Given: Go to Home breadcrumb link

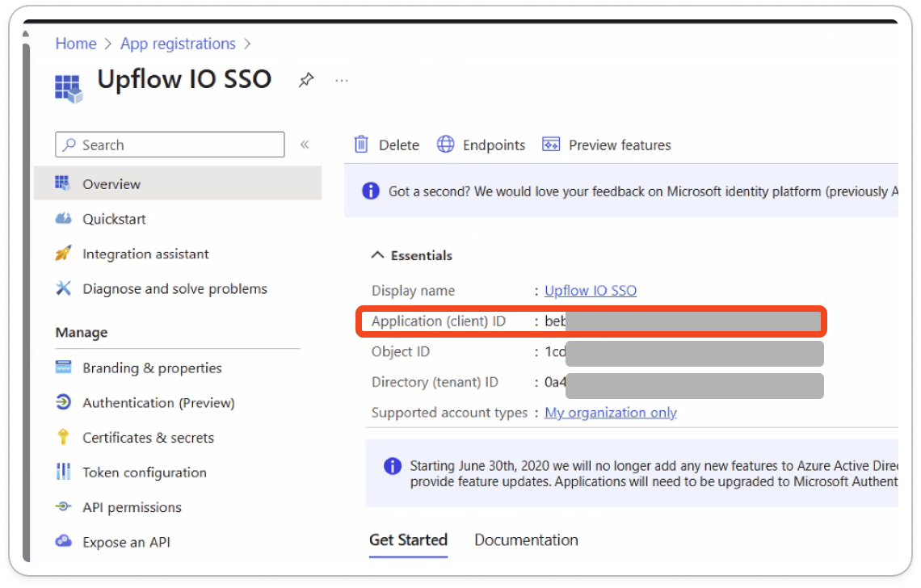Looking at the screenshot, I should [x=76, y=44].
